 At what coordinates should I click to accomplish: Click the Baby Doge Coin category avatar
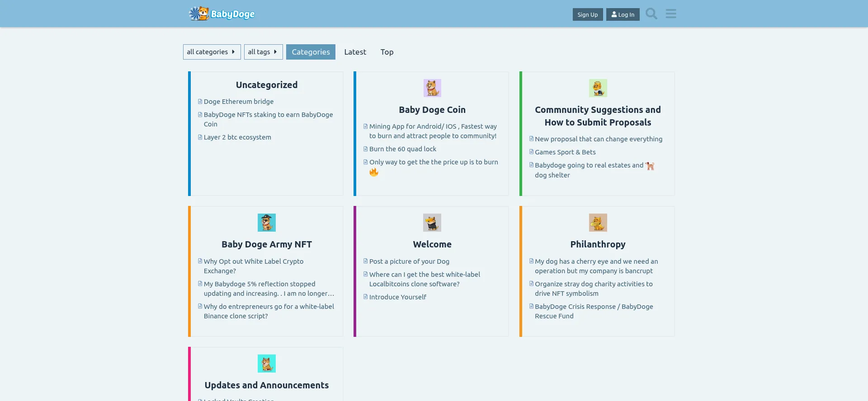(x=432, y=88)
